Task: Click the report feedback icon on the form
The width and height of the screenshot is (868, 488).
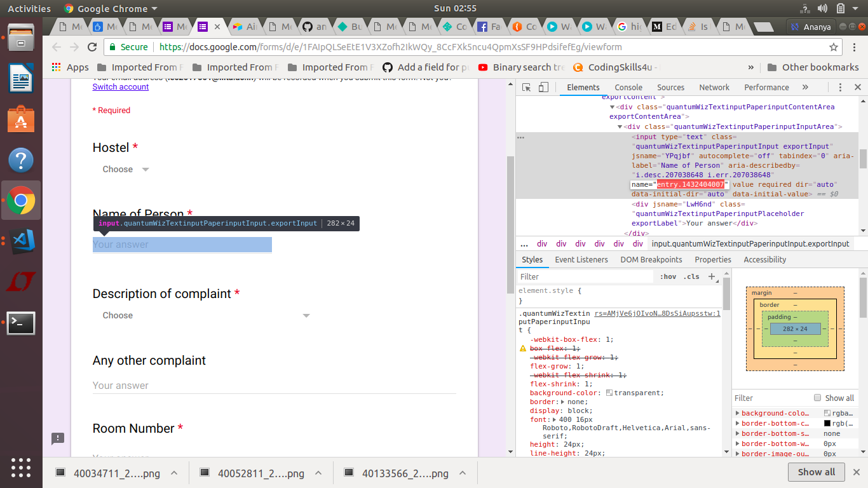Action: (x=58, y=438)
